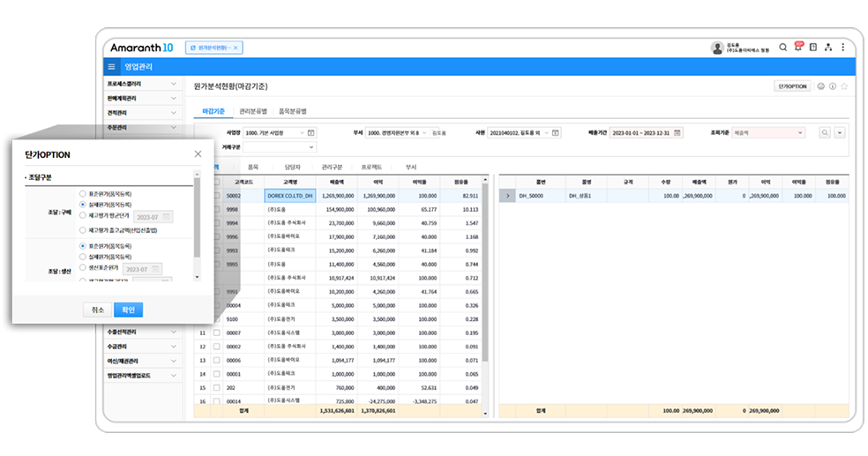The image size is (868, 456).
Task: Expand the 수금관리 sidebar menu
Action: 142,347
